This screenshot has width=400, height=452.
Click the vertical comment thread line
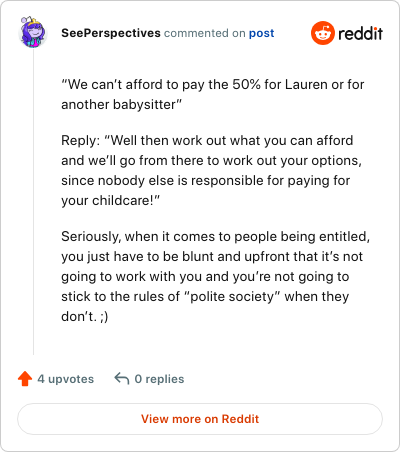(33, 202)
